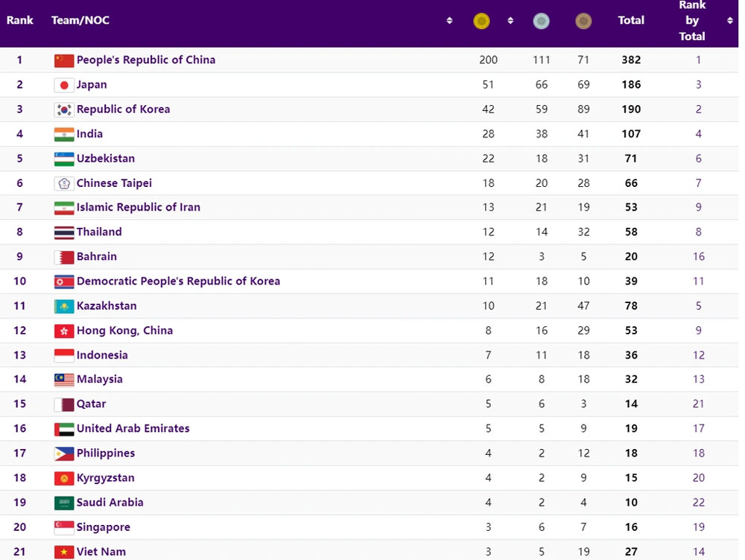Viewport: 745px width, 560px height.
Task: Click China's total medal count 382
Action: [631, 60]
